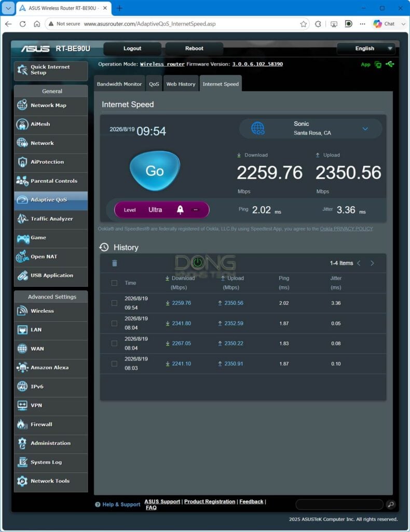Open IPv6 settings
This screenshot has height=532, width=410.
point(51,387)
